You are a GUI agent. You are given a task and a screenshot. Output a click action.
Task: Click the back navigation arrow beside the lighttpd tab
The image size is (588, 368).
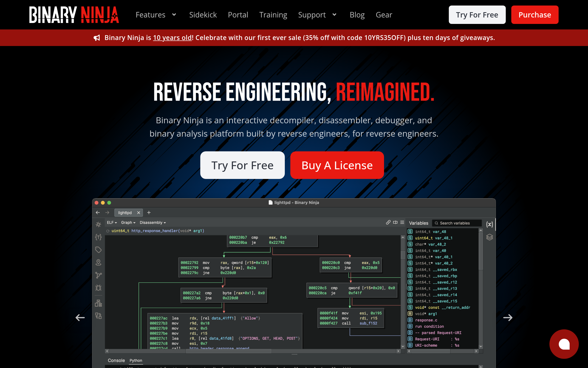click(98, 213)
